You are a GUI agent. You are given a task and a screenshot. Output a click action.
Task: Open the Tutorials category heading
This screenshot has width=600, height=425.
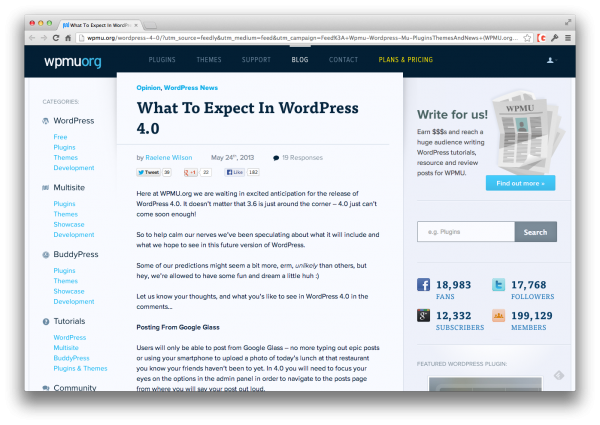(69, 321)
